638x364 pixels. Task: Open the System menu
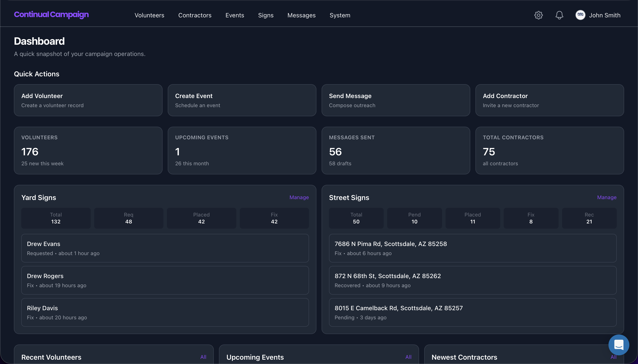340,15
